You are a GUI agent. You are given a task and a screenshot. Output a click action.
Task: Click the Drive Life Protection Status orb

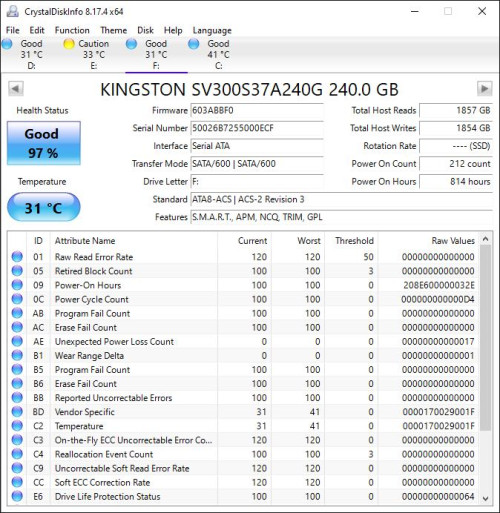17,496
